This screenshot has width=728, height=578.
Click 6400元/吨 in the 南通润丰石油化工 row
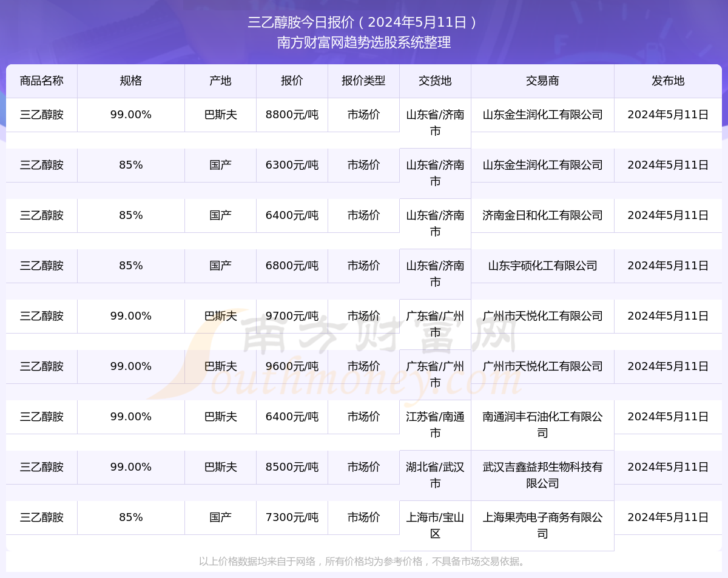(292, 416)
